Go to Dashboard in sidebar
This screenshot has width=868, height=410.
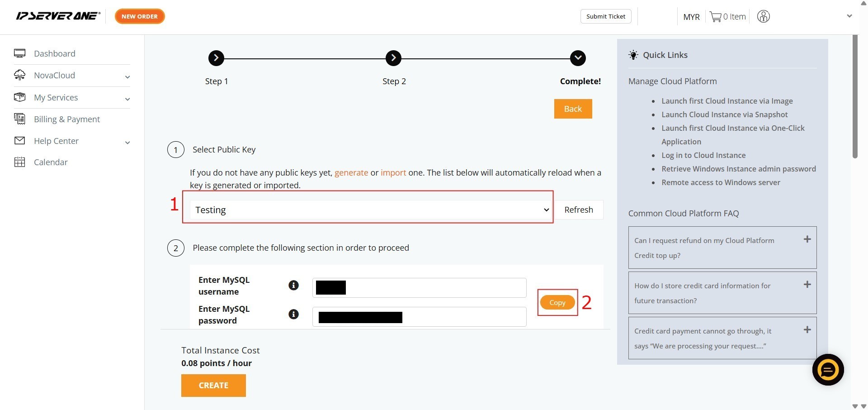(54, 54)
